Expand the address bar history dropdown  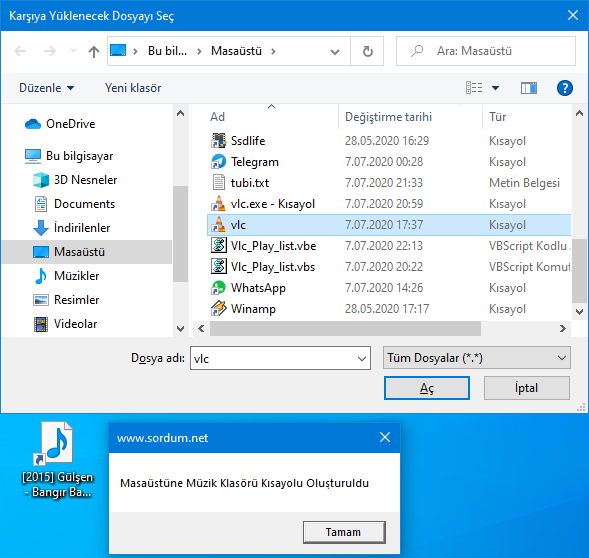335,51
